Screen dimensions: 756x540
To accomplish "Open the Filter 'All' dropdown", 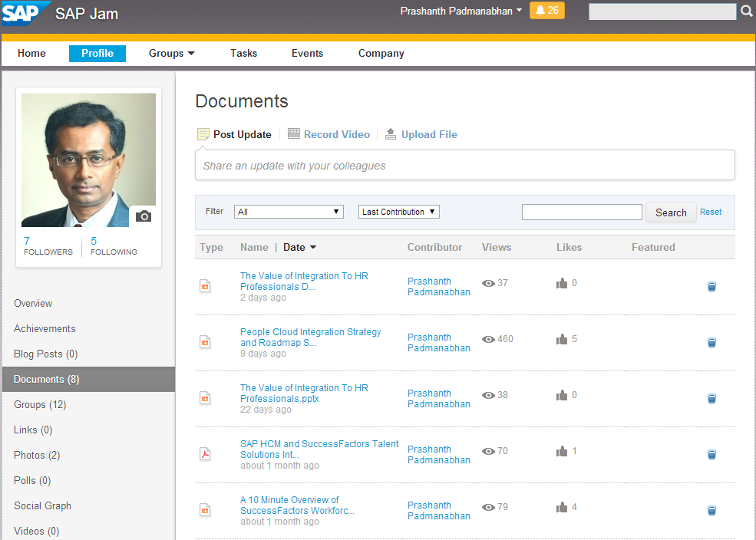I will pos(289,212).
